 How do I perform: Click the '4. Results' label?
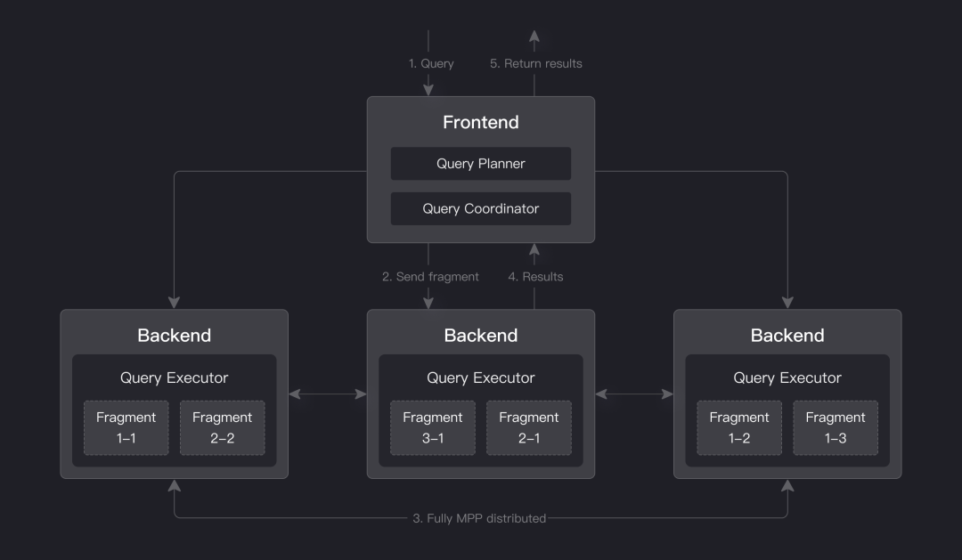point(535,277)
